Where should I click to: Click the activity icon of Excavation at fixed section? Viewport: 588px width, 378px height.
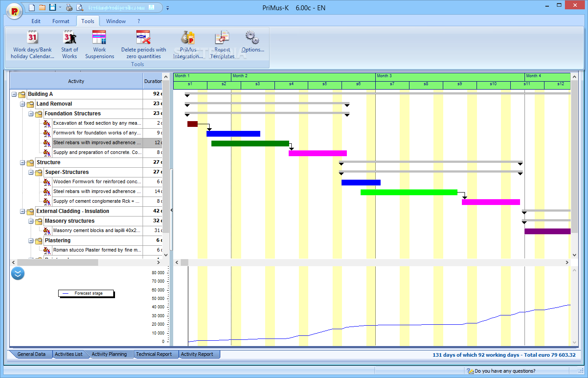[47, 123]
